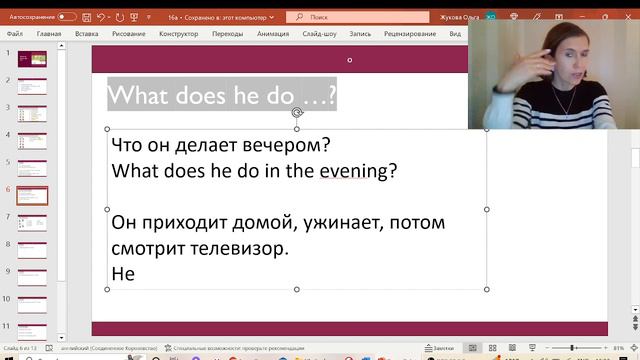Toggle the Автосохранение switch
Viewport: 640px width, 360px height.
(x=67, y=17)
